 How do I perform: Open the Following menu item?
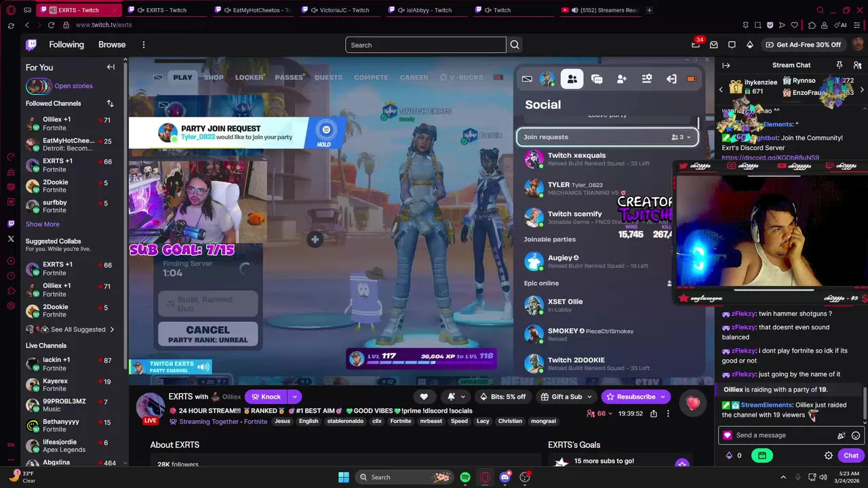click(x=66, y=45)
